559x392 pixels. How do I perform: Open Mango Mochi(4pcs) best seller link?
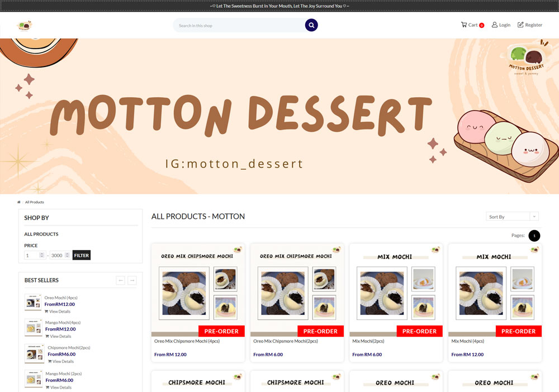pyautogui.click(x=63, y=322)
